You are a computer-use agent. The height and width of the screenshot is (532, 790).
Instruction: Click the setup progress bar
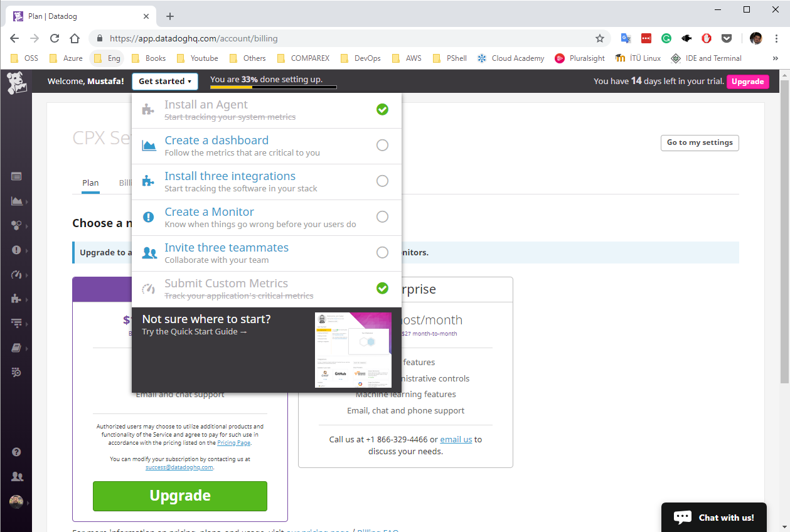click(x=273, y=87)
